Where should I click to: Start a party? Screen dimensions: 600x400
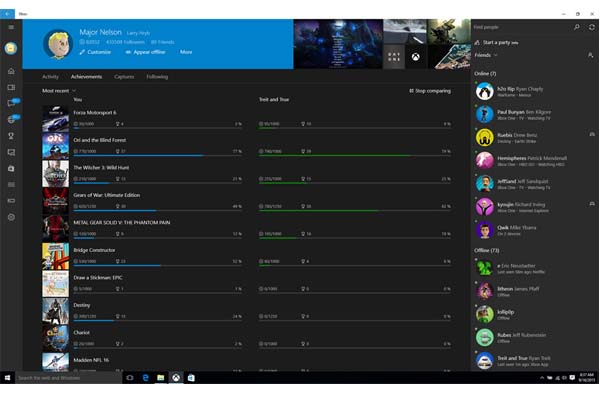pyautogui.click(x=496, y=42)
